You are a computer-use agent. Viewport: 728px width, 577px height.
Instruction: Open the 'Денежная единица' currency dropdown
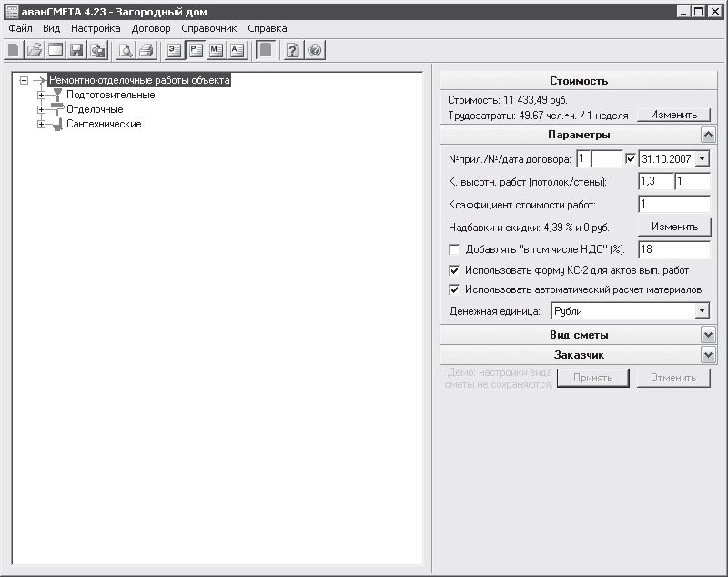coord(702,310)
